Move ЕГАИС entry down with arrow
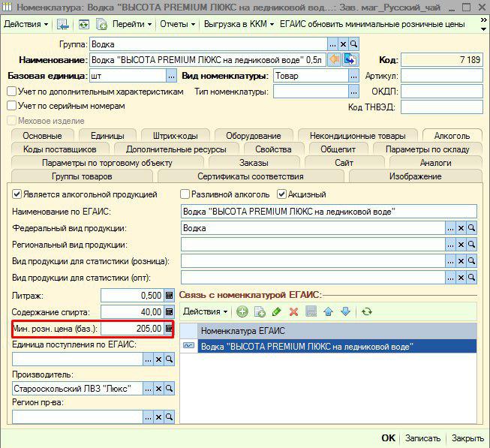 tap(345, 311)
